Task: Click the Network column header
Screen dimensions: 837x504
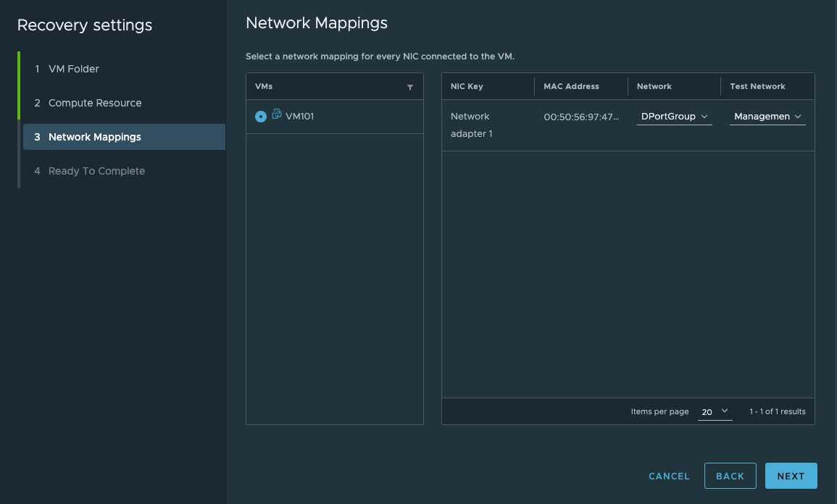Action: pos(654,86)
